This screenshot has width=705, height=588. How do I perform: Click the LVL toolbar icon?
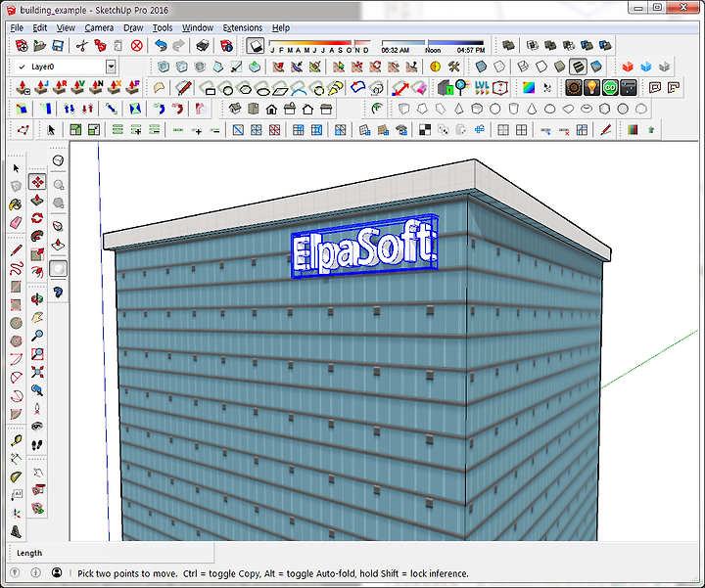tap(482, 88)
